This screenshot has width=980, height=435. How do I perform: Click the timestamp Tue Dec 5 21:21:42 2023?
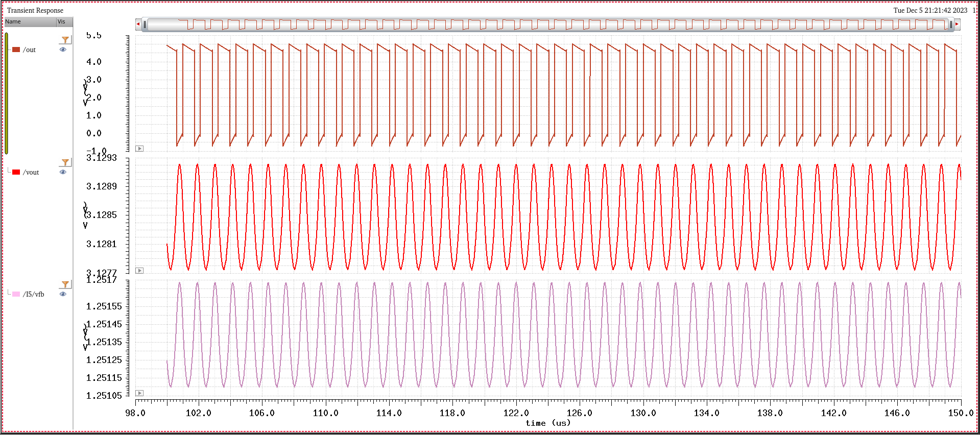[930, 10]
